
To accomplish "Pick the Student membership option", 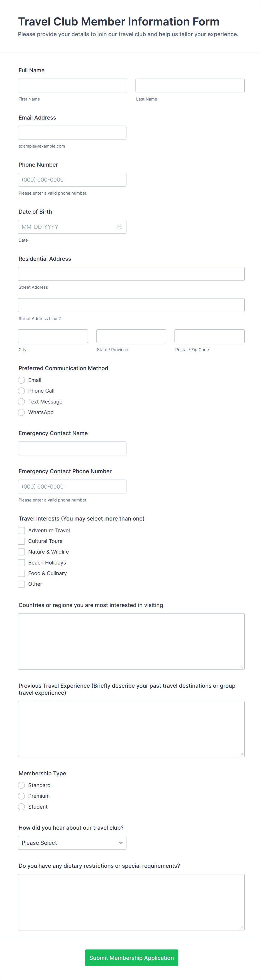I will (x=21, y=806).
